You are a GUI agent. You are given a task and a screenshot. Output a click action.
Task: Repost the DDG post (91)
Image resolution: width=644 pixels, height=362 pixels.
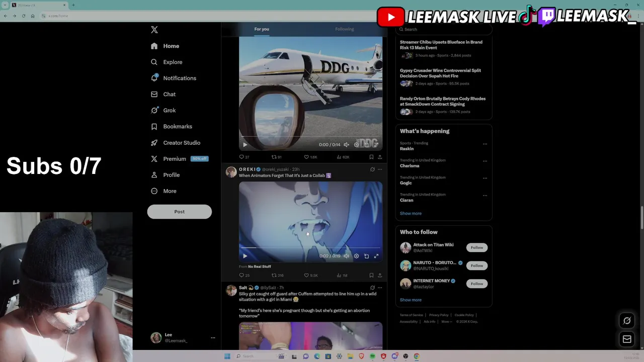click(x=276, y=157)
